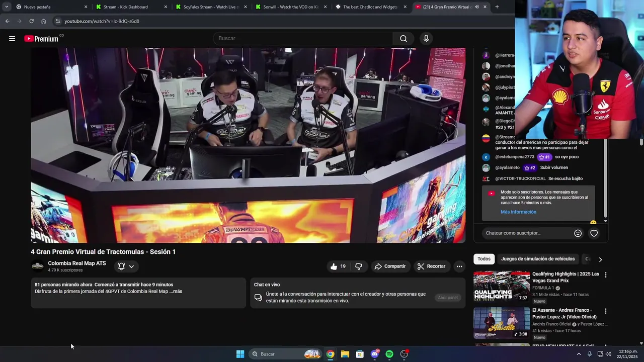Select the Todos filter chip
The width and height of the screenshot is (644, 362).
click(x=484, y=259)
